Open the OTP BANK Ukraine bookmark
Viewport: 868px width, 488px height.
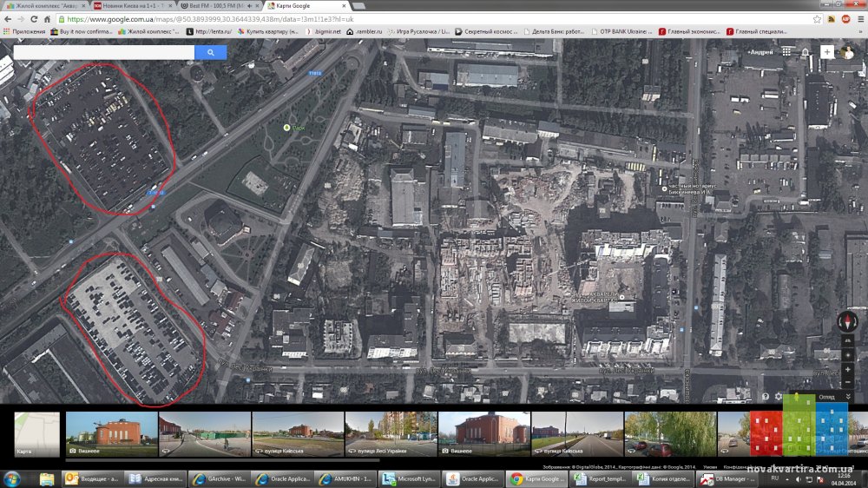621,31
